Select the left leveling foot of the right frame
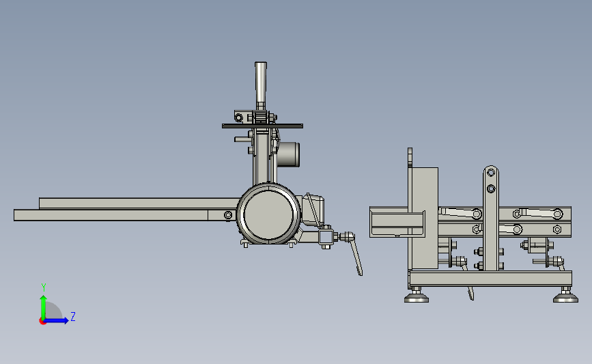This screenshot has width=592, height=364. 417,296
